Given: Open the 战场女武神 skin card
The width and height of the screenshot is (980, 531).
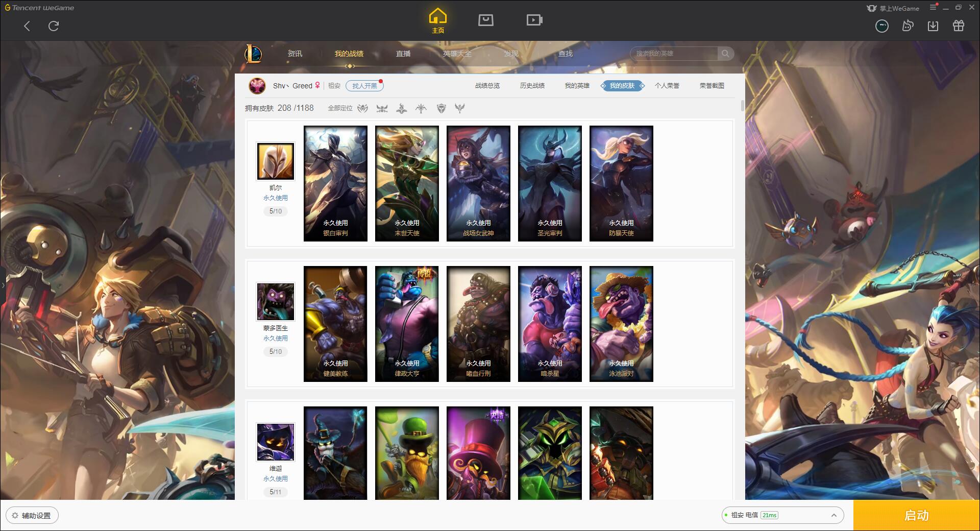Looking at the screenshot, I should tap(478, 183).
